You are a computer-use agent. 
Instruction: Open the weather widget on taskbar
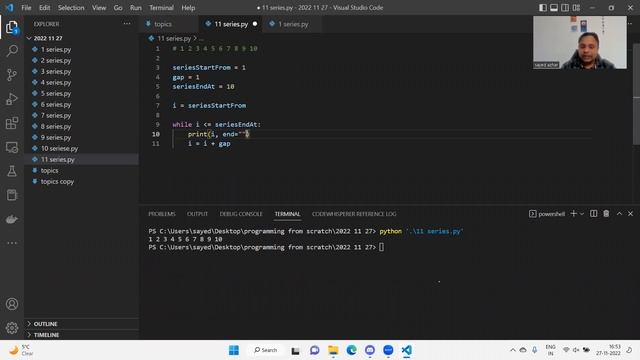(20, 350)
